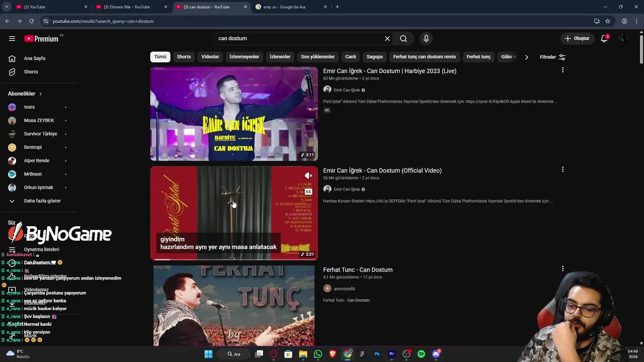
Task: Open Emir Can İğrek - Can Dostum Harbiye title
Action: point(389,71)
